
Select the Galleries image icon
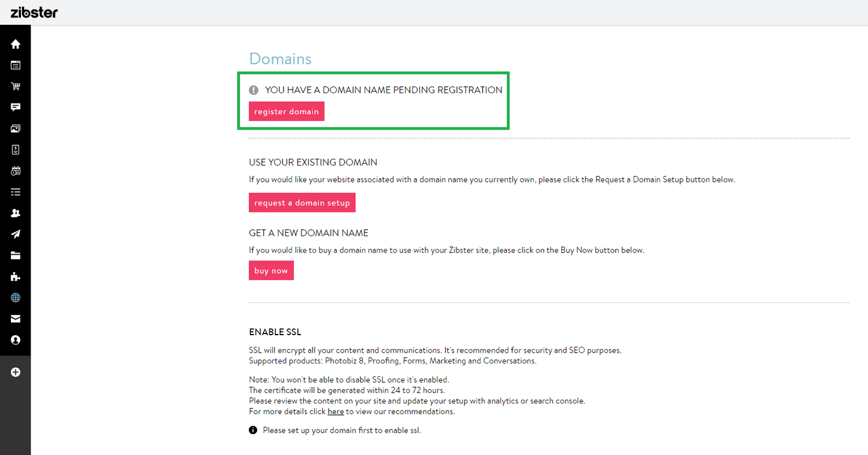tap(15, 129)
